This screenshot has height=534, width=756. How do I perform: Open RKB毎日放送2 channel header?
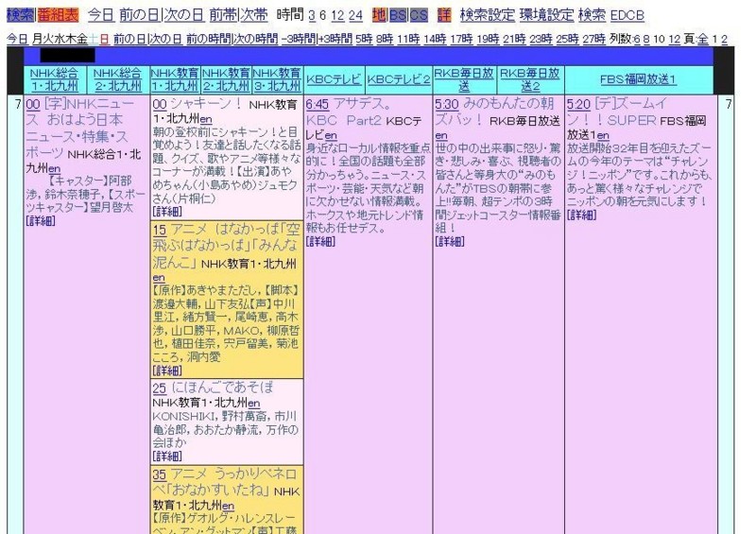[530, 79]
